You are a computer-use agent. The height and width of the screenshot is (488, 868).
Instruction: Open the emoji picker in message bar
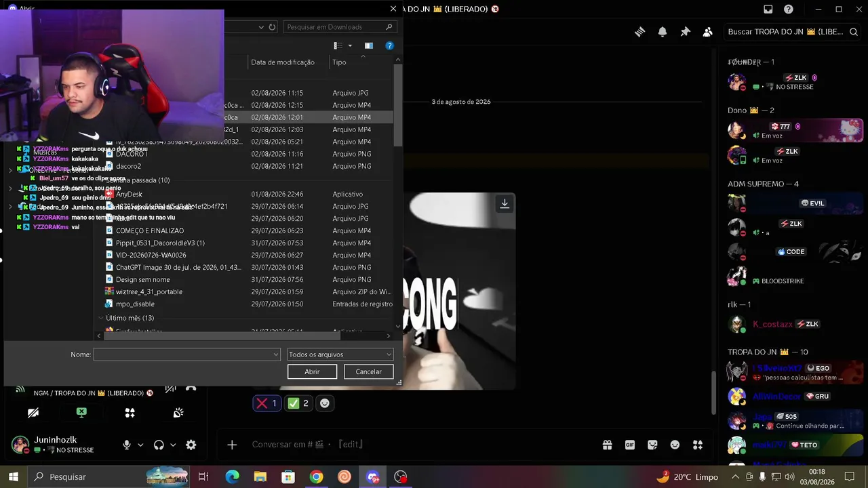point(675,445)
